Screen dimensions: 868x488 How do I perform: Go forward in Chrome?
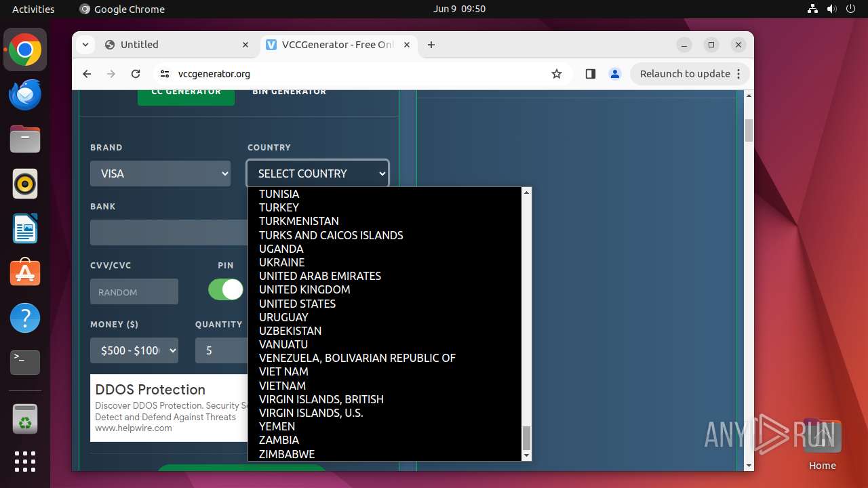(x=111, y=74)
